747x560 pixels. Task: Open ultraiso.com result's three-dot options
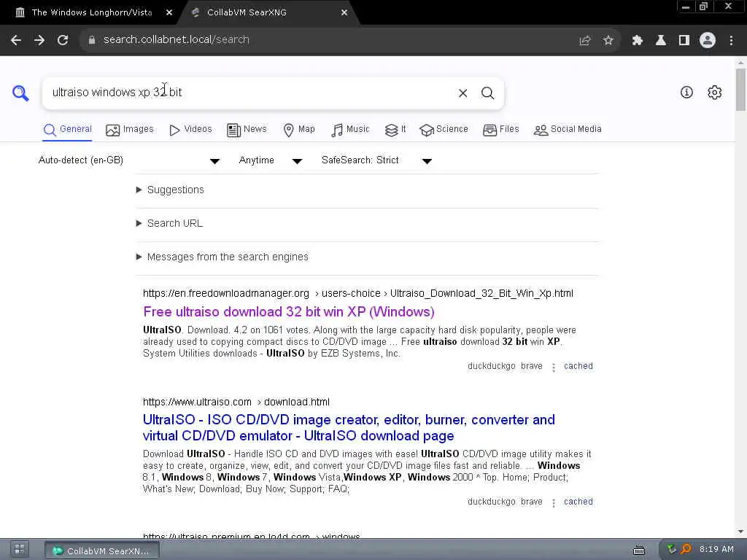coord(554,503)
